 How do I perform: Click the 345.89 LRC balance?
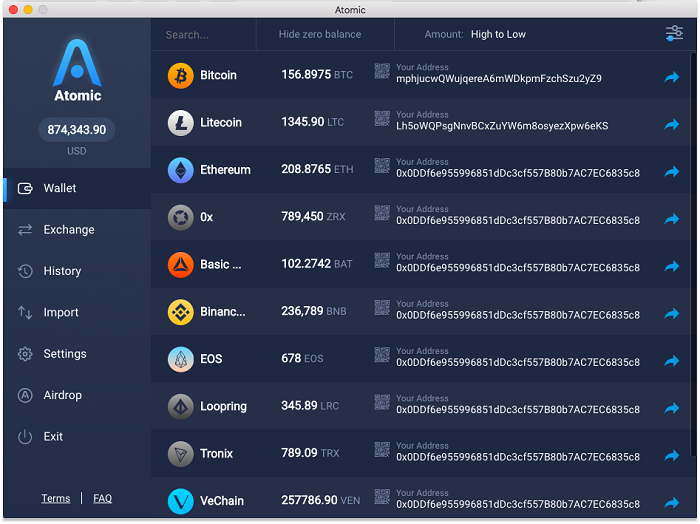click(310, 406)
